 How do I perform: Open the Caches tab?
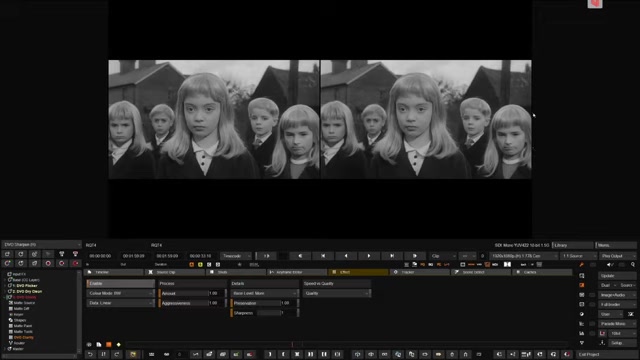542,272
